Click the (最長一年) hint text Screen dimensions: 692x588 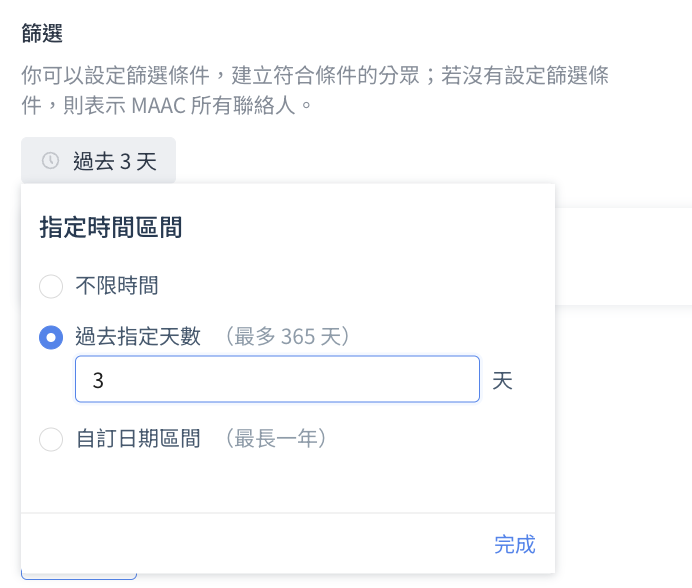(276, 439)
